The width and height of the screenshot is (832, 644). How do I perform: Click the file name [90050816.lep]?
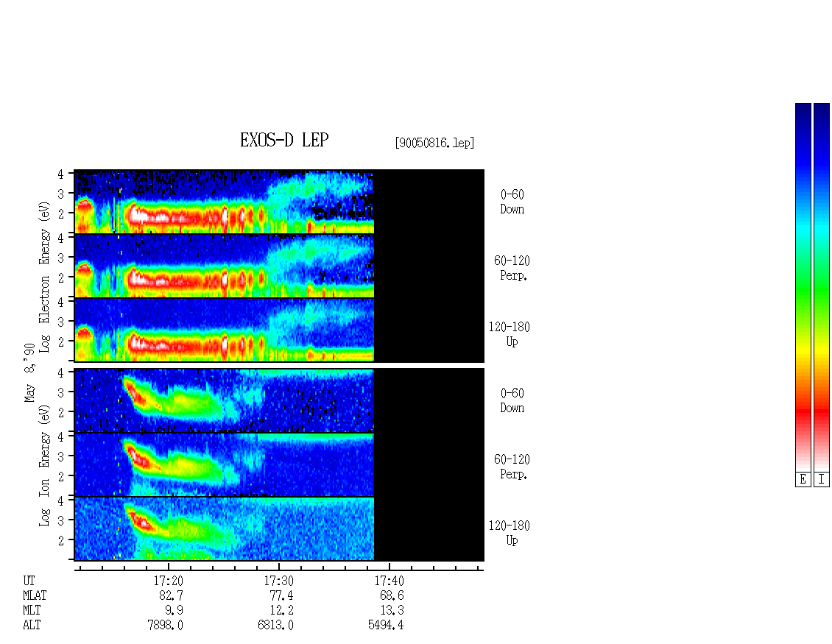click(434, 143)
